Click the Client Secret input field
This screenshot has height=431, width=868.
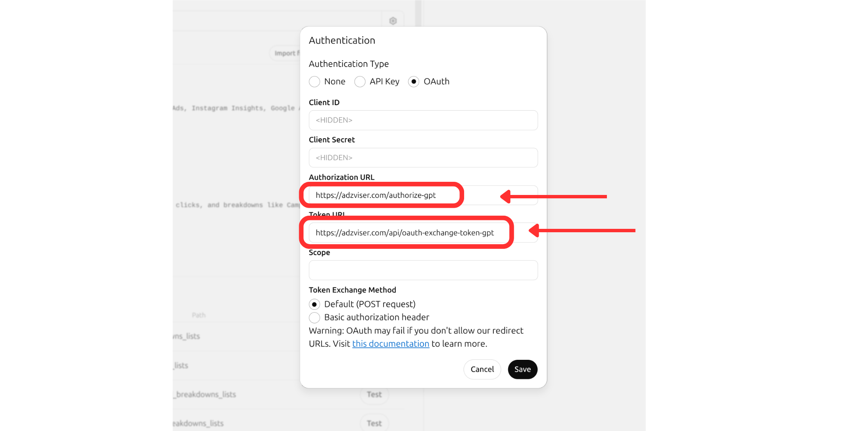coord(423,158)
